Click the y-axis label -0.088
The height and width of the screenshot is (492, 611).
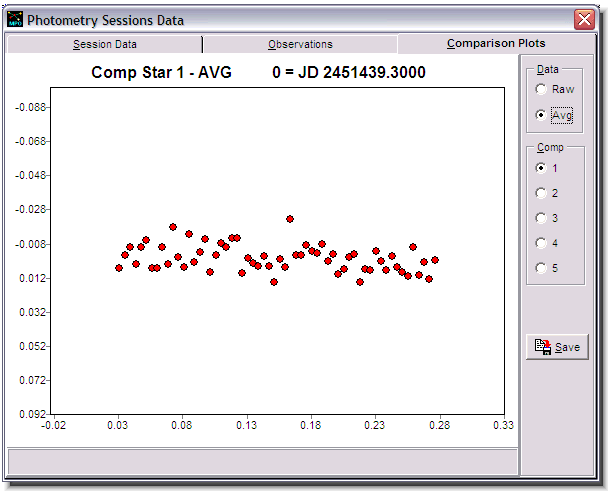31,107
